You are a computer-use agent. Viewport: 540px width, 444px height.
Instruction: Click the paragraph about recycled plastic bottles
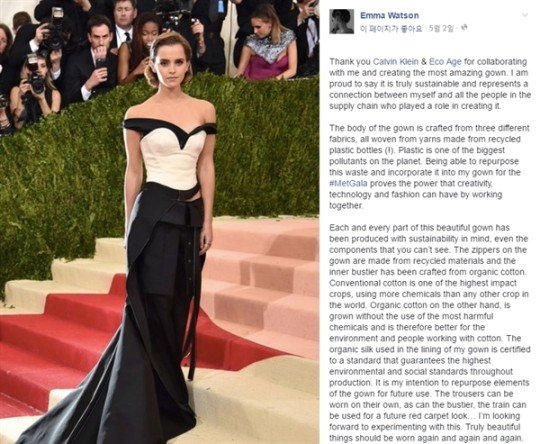coord(429,167)
